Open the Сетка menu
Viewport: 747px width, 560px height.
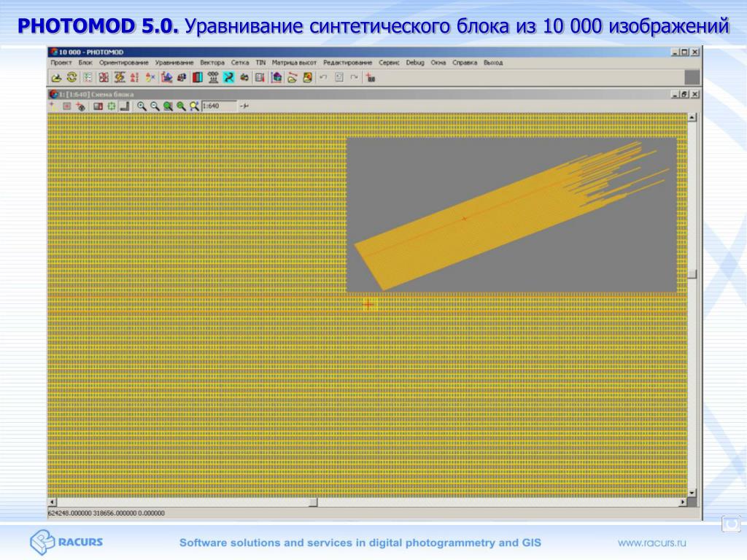pos(240,63)
